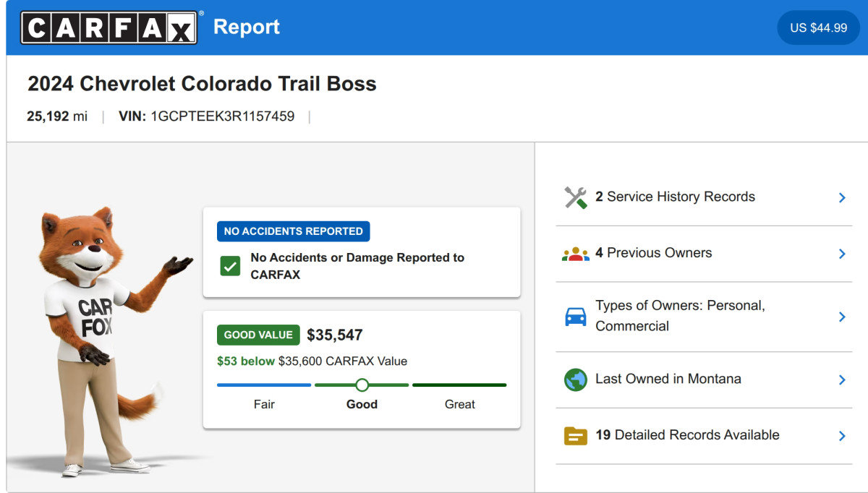This screenshot has width=868, height=493.
Task: Click the people previous owners icon
Action: click(576, 254)
